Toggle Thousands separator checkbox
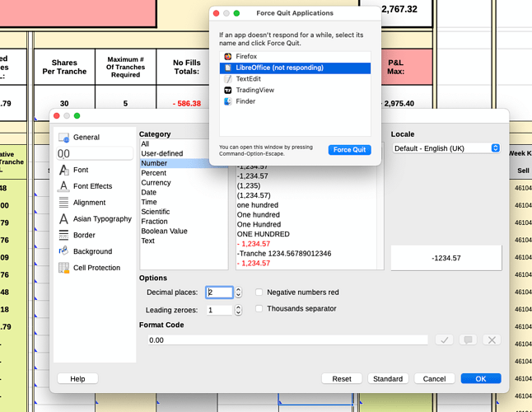532x412 pixels. [x=259, y=308]
